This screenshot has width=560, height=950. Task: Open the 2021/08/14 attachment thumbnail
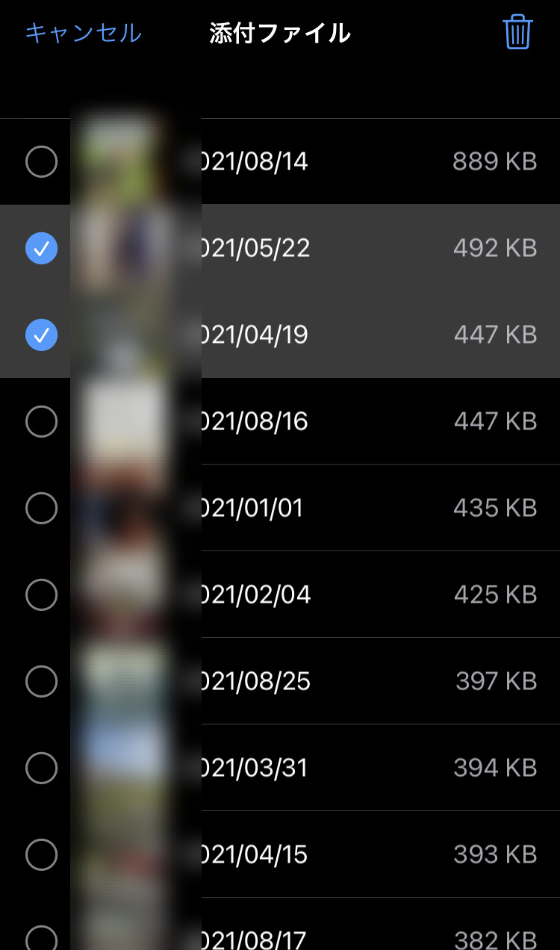pyautogui.click(x=119, y=161)
